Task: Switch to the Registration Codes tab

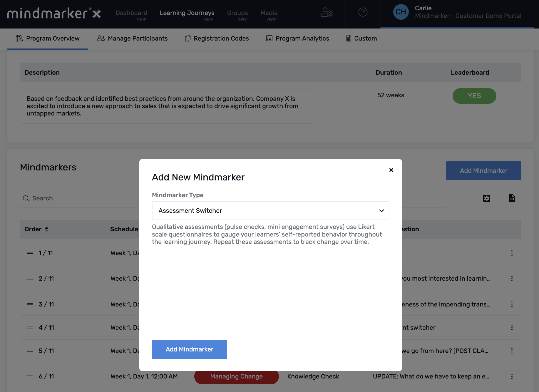Action: (x=217, y=38)
